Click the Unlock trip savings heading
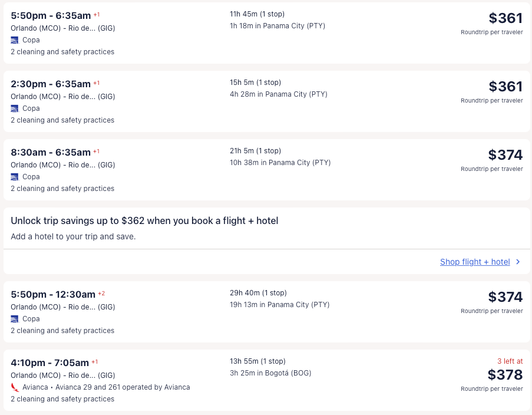 pos(144,220)
